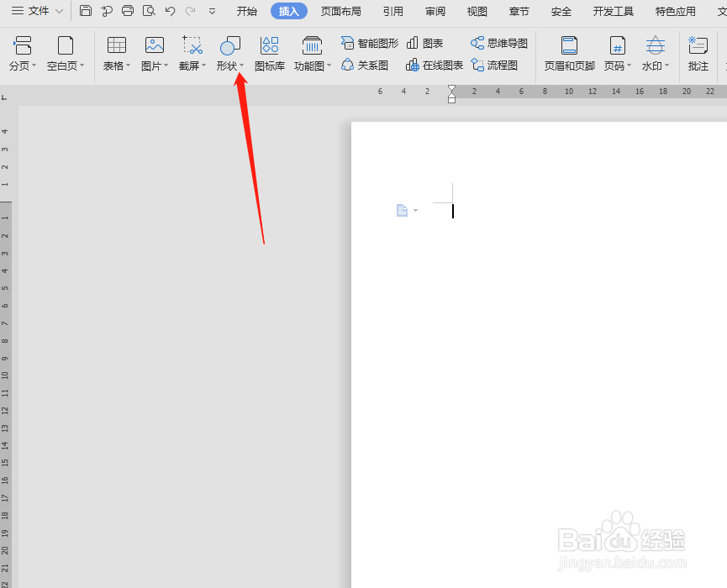Click the paragraph layout icon beside cursor
The width and height of the screenshot is (727, 588).
[x=402, y=210]
